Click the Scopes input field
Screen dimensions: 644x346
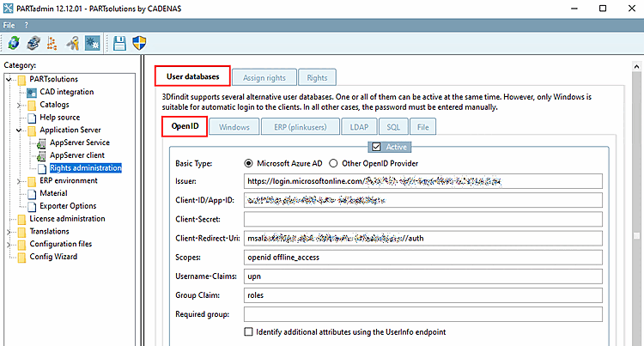[423, 258]
